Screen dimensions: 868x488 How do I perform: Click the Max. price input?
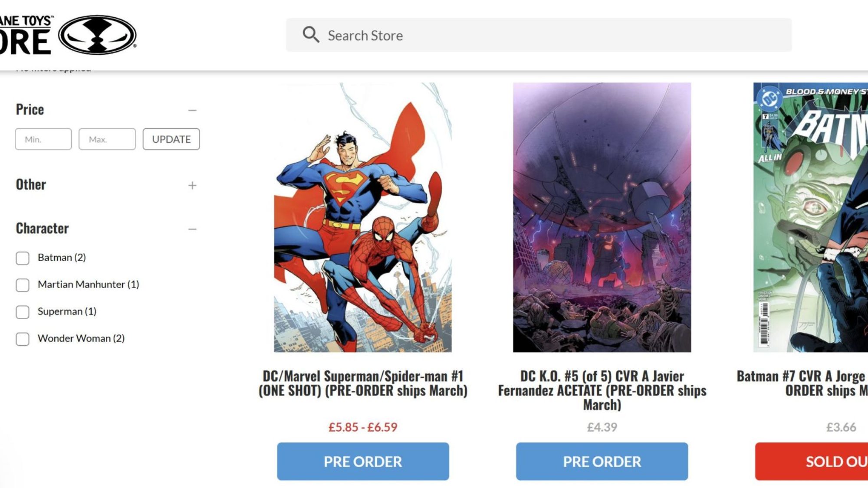coord(107,139)
